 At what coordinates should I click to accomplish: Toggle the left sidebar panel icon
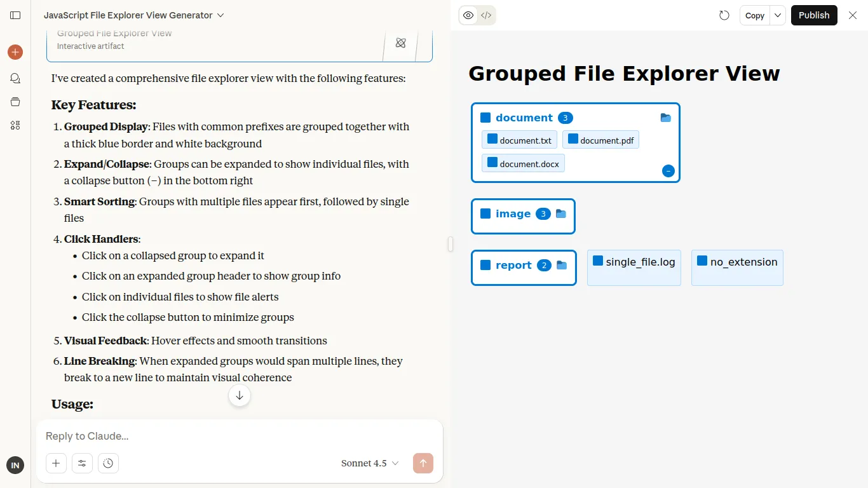point(15,15)
